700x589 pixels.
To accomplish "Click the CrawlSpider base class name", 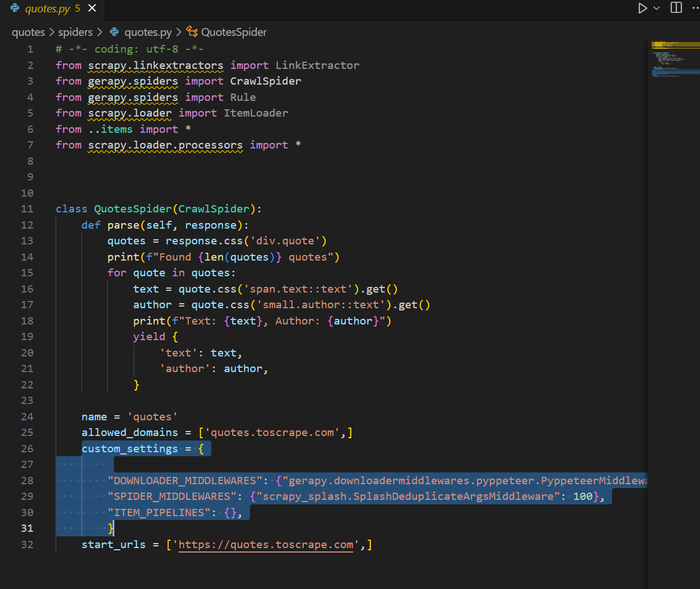I will click(214, 208).
